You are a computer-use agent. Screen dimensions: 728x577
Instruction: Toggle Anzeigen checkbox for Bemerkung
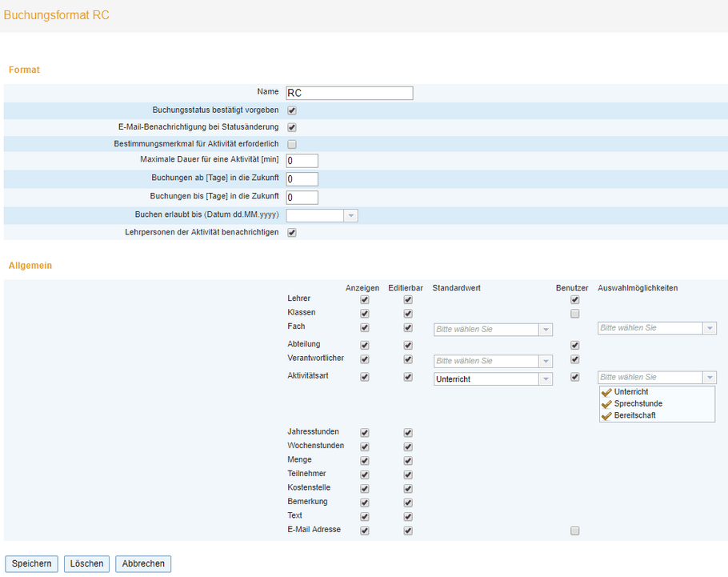pos(365,503)
